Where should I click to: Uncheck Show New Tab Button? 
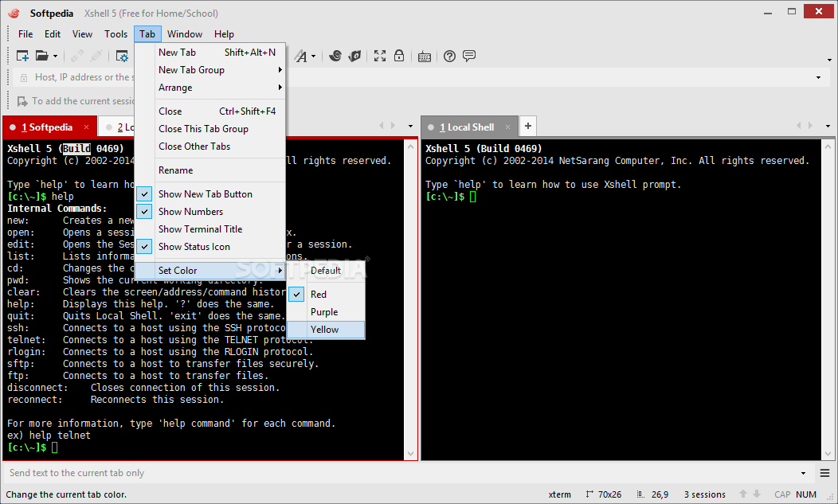click(210, 194)
